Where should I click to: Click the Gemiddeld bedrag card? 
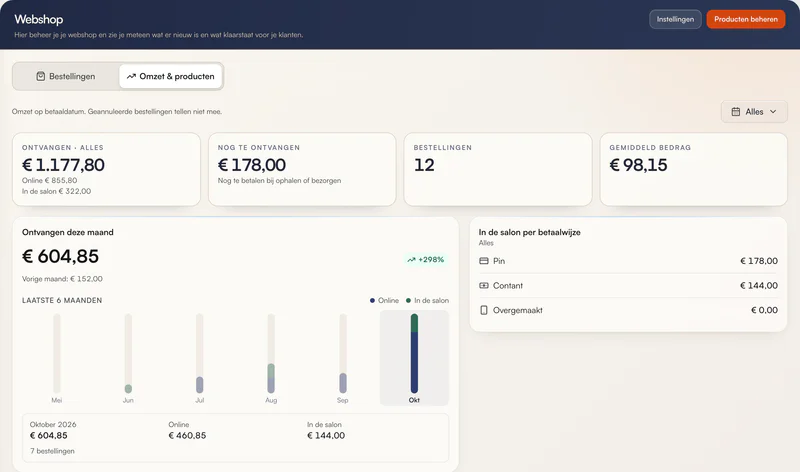[x=694, y=169]
